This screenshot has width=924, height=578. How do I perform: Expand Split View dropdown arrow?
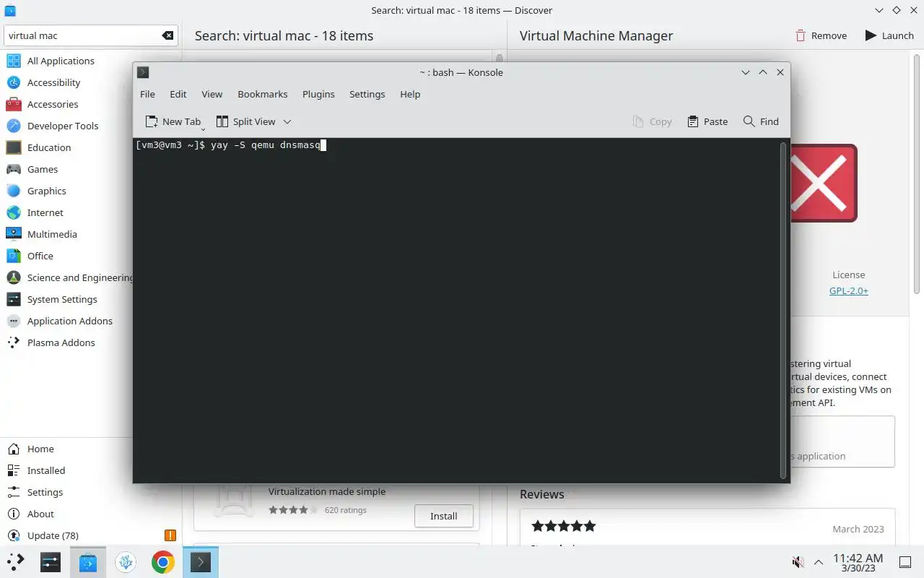pyautogui.click(x=287, y=121)
